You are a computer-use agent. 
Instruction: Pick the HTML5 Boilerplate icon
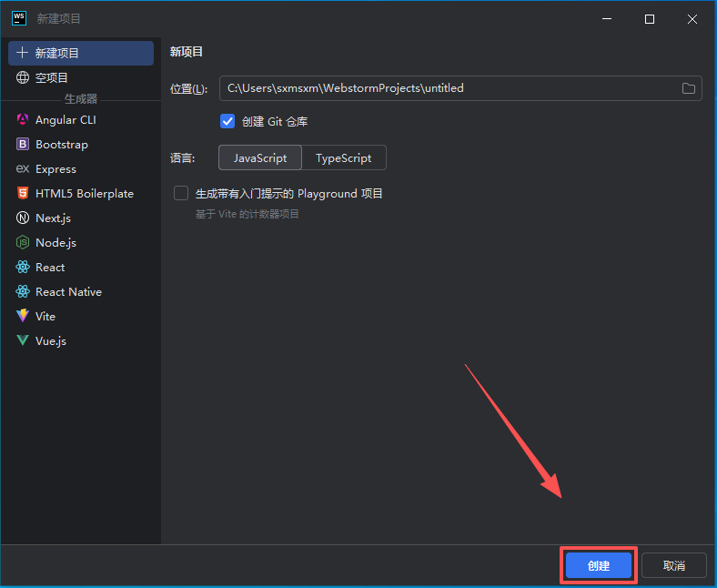point(23,193)
